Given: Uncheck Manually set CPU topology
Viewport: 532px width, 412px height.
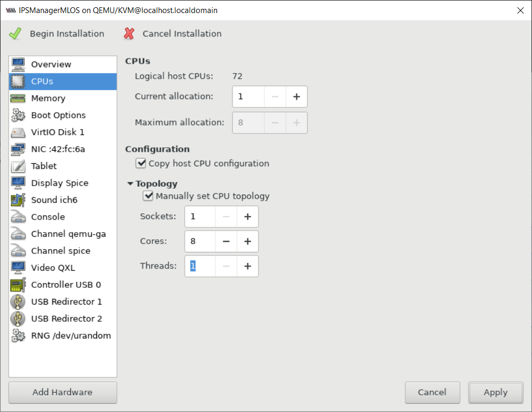Looking at the screenshot, I should click(x=148, y=196).
